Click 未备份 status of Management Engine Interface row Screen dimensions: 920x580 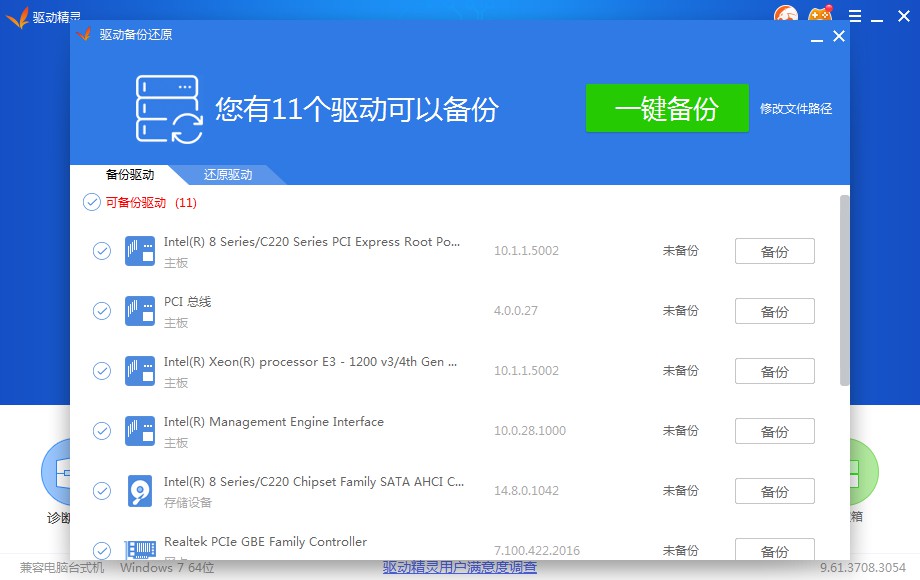point(681,430)
